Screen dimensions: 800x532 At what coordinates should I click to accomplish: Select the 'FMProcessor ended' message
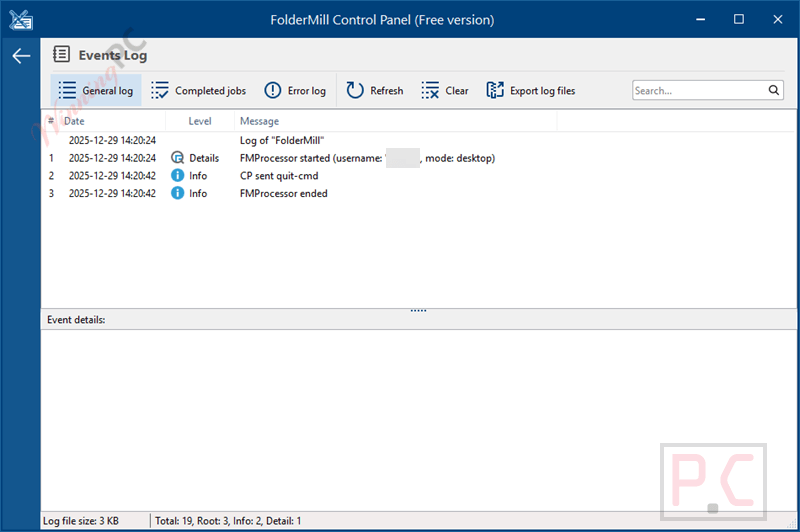click(x=283, y=193)
